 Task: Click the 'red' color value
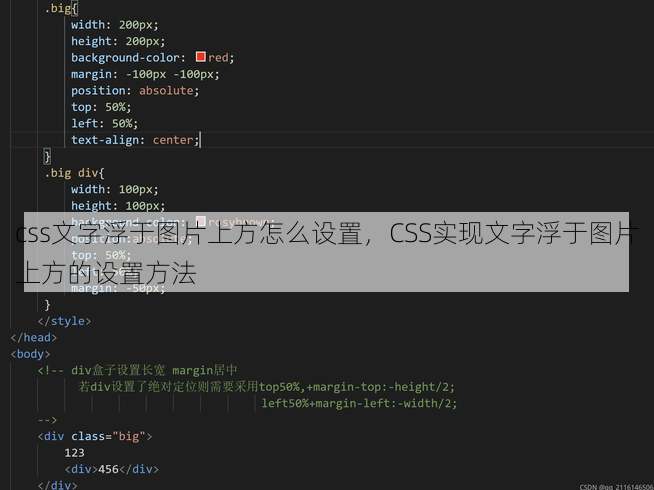click(x=218, y=58)
